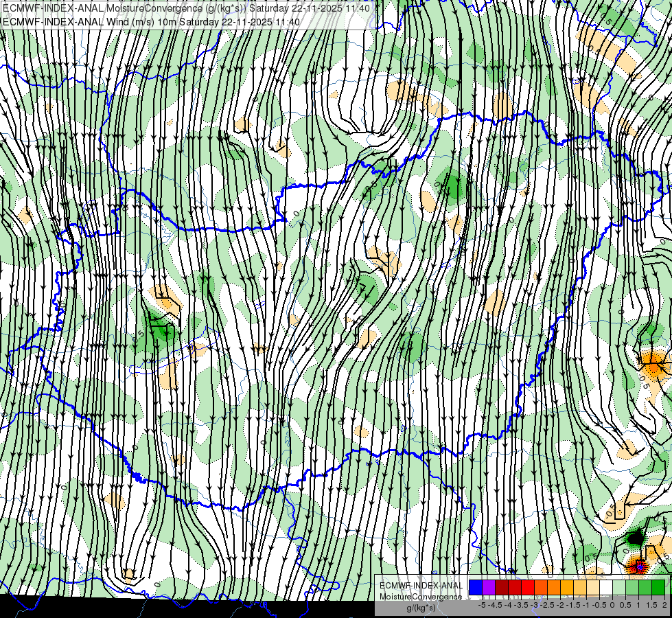Pick the orange swatch between -2.5 and -2
The image size is (672, 618).
pyautogui.click(x=554, y=587)
